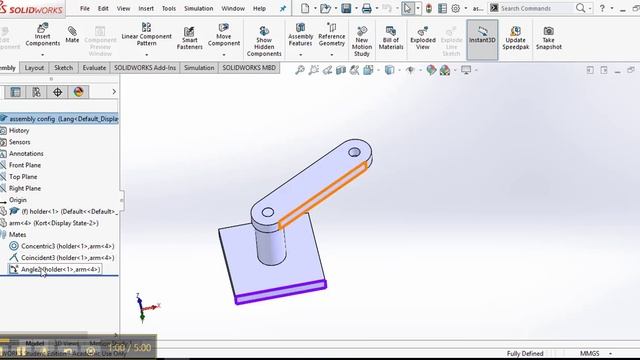640x360 pixels.
Task: Expand Insert Components dropdown arrow
Action: [42, 54]
